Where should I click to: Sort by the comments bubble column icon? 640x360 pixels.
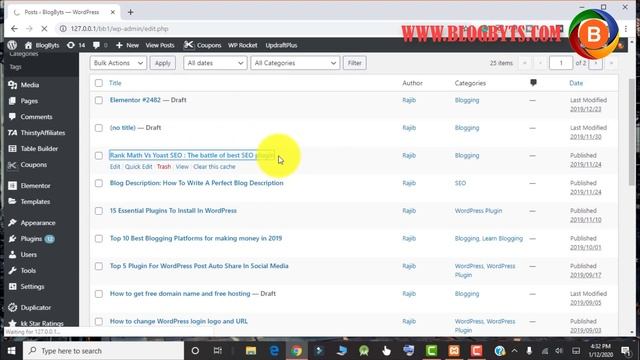pyautogui.click(x=533, y=83)
